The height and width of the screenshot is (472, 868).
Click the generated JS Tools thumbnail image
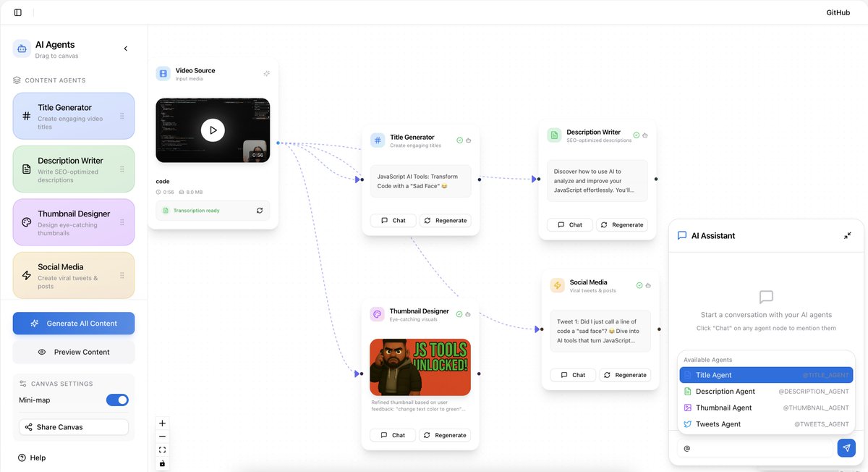pyautogui.click(x=420, y=367)
